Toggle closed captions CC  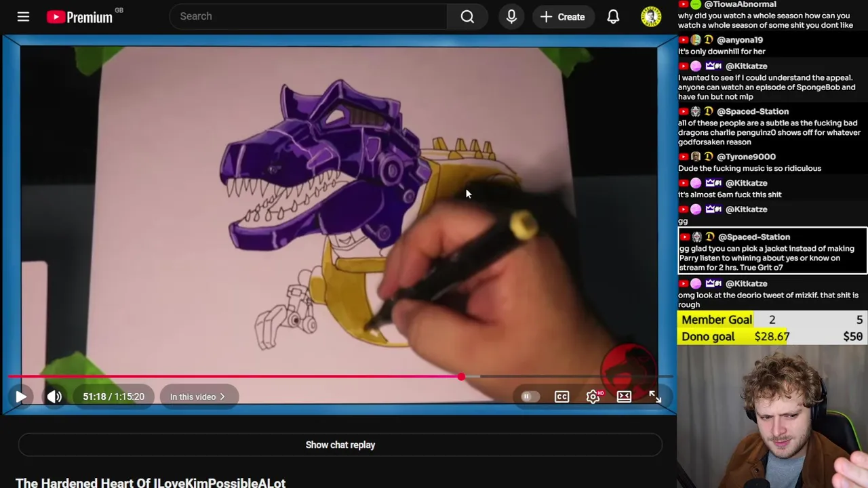(x=561, y=396)
